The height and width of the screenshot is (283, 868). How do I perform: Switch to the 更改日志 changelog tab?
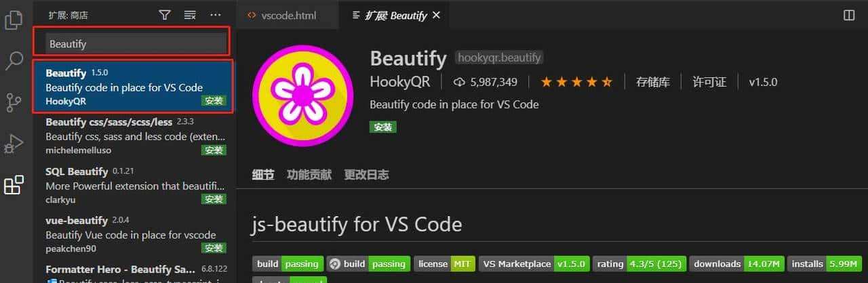coord(367,175)
